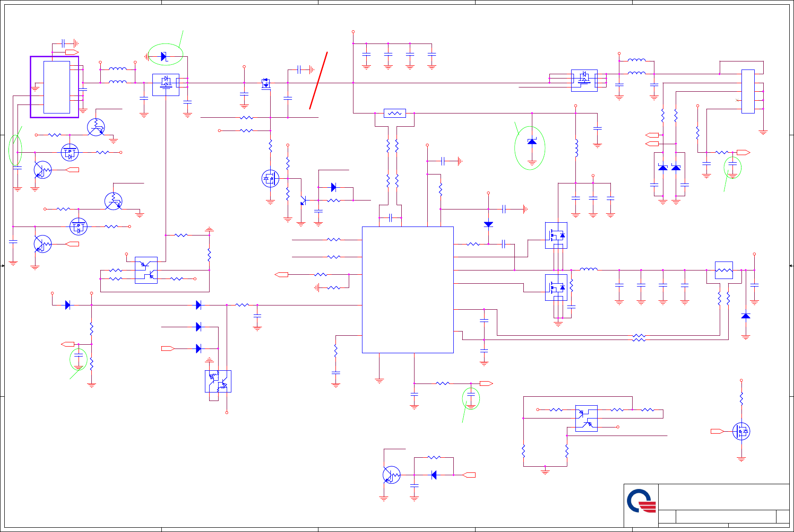Click the port arrow feeding the bottom-right MOSFET
The image size is (794, 532).
pyautogui.click(x=717, y=431)
